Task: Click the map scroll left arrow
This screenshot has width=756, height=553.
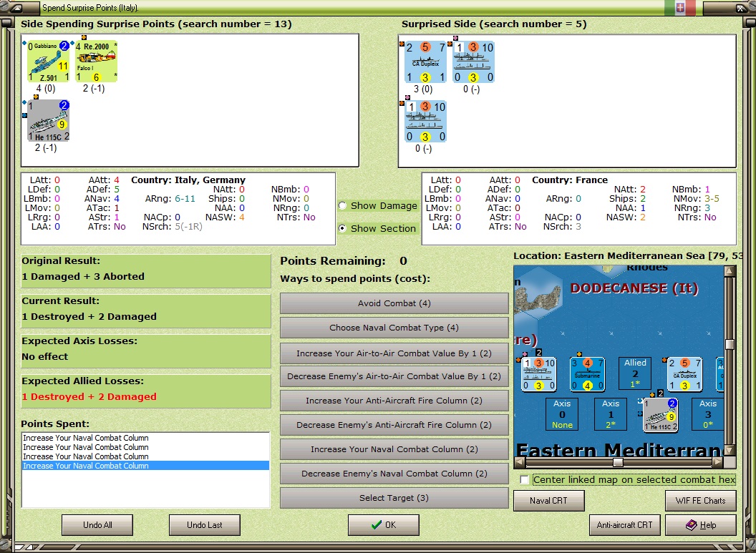Action: click(520, 462)
